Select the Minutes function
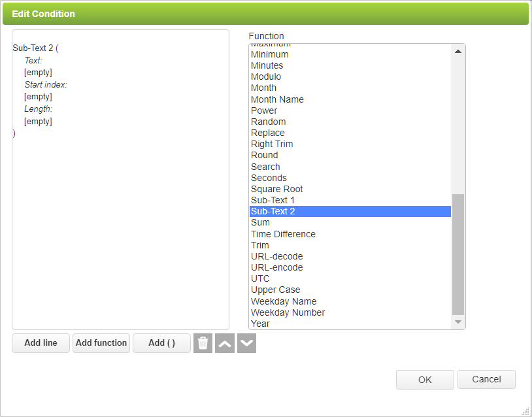The height and width of the screenshot is (417, 532). pyautogui.click(x=350, y=65)
